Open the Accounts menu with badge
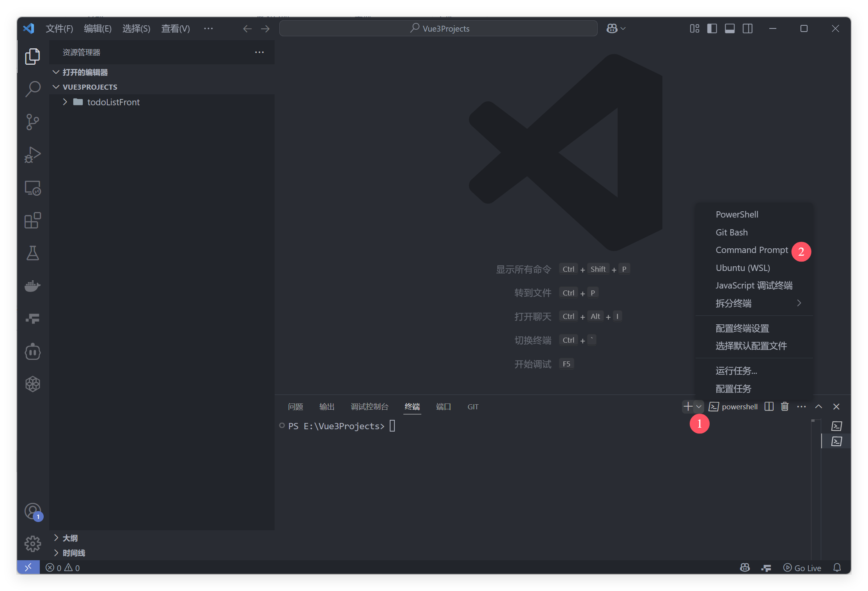 (33, 511)
